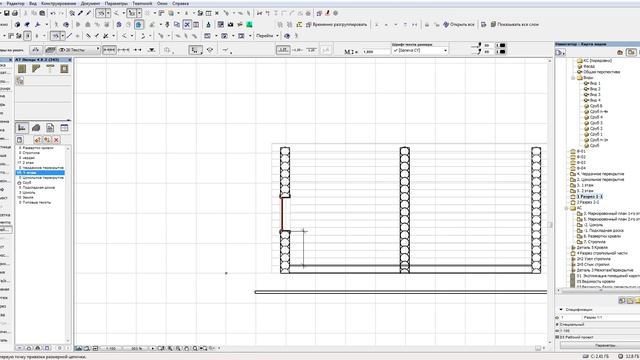
Task: Click the black Paste clipboard icon
Action: (42, 13)
